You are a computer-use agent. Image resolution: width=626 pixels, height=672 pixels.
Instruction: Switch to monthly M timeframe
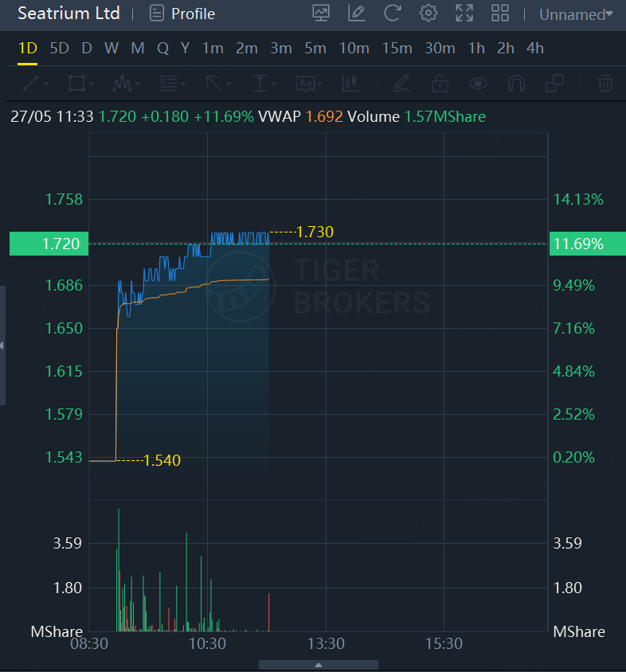[138, 49]
